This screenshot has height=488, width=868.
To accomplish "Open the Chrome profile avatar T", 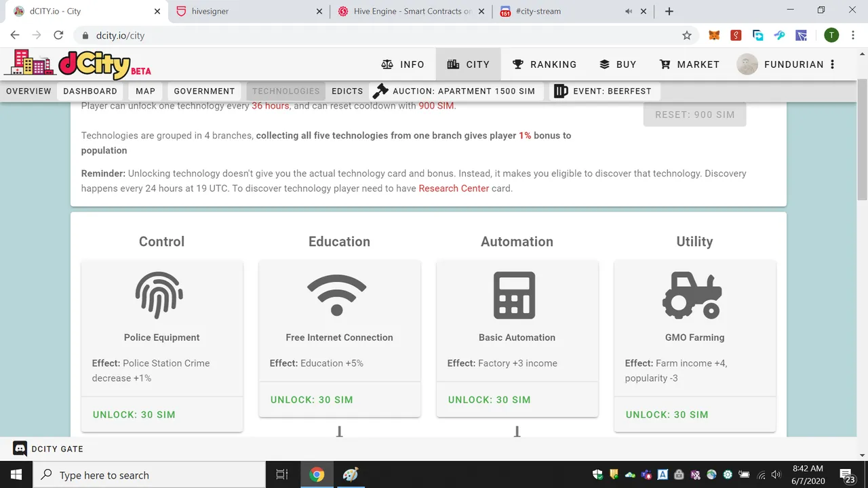I will point(831,35).
